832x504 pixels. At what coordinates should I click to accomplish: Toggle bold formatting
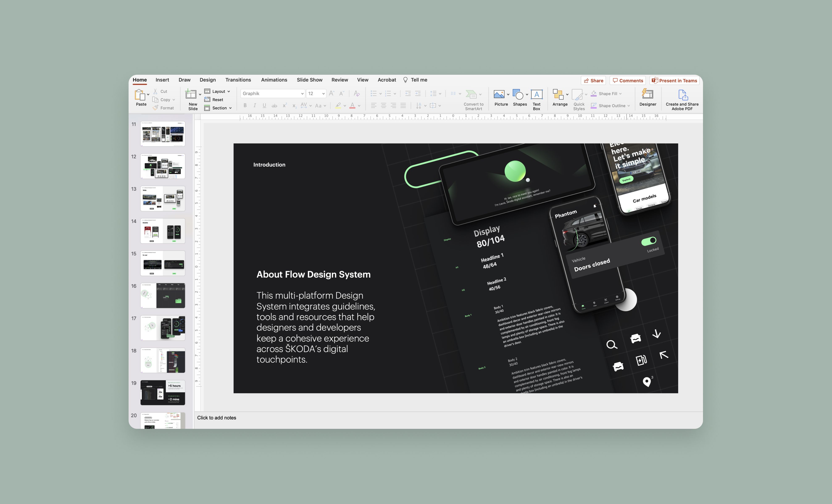pos(245,106)
